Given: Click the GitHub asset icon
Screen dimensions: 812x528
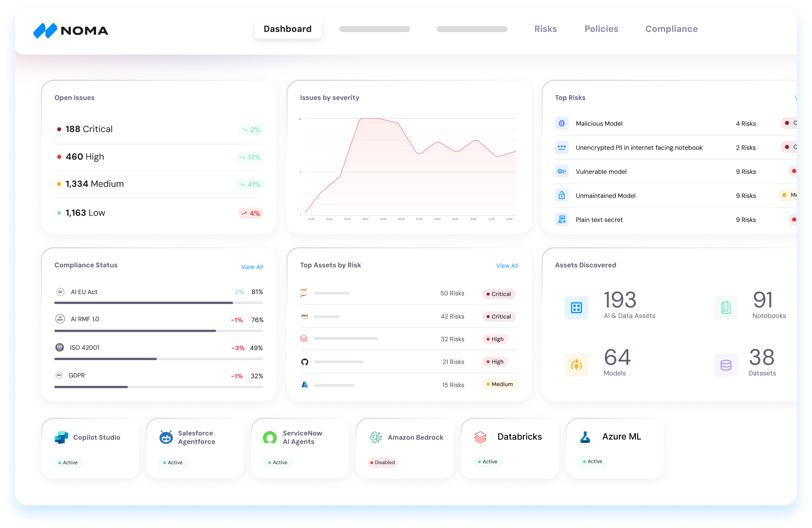Looking at the screenshot, I should click(x=305, y=362).
